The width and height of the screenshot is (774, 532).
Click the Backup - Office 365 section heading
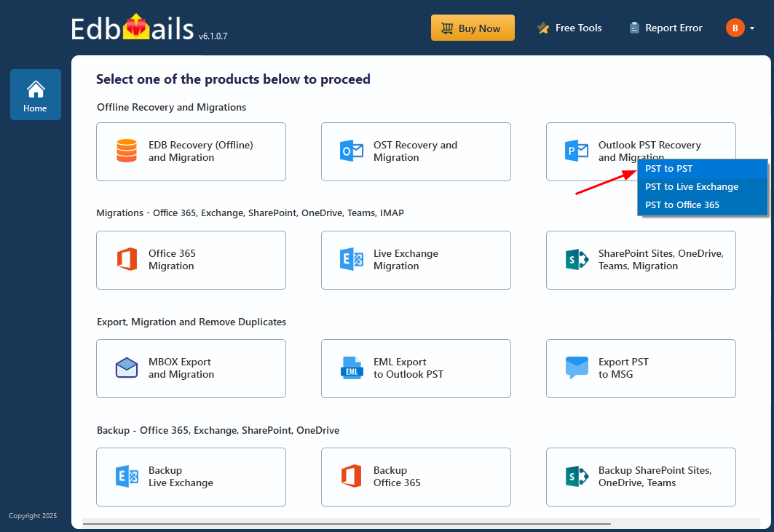click(x=218, y=430)
